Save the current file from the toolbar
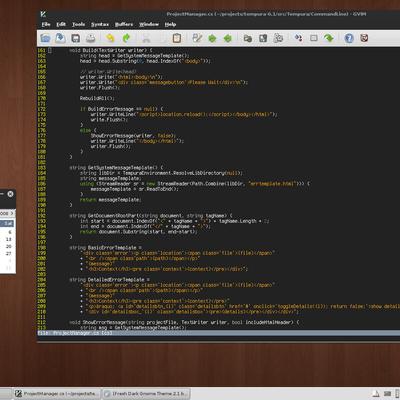This screenshot has width=400, height=400. [x=60, y=38]
